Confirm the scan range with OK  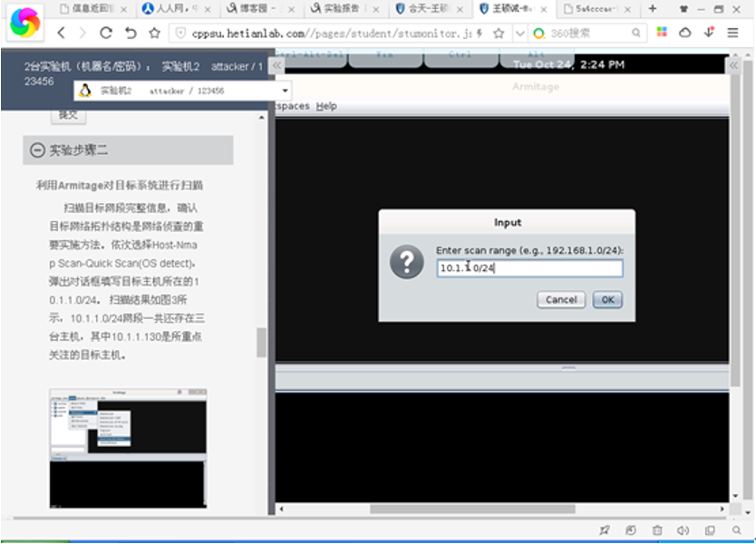pyautogui.click(x=607, y=299)
